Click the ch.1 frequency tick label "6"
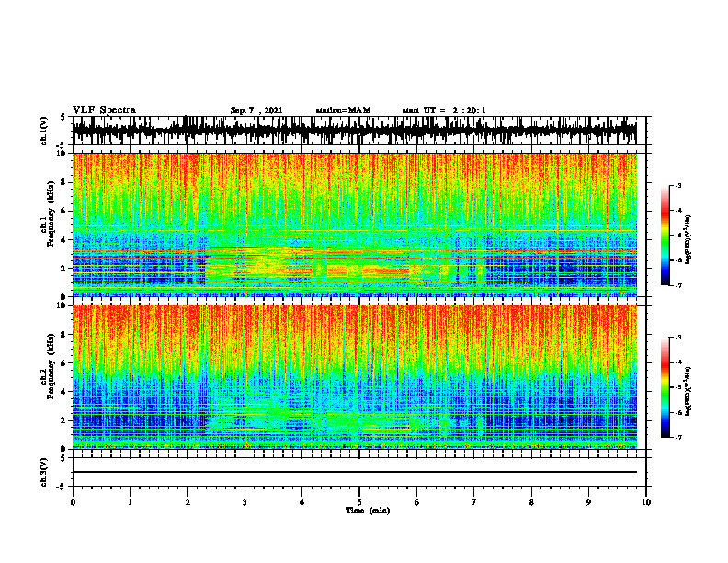Image resolution: width=728 pixels, height=563 pixels. pyautogui.click(x=63, y=211)
